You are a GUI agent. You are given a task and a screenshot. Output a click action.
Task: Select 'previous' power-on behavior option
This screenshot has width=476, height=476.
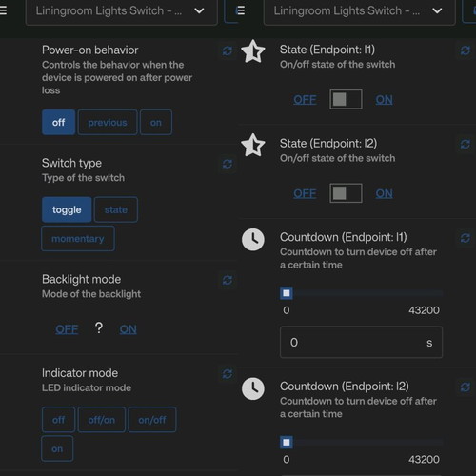click(x=108, y=123)
